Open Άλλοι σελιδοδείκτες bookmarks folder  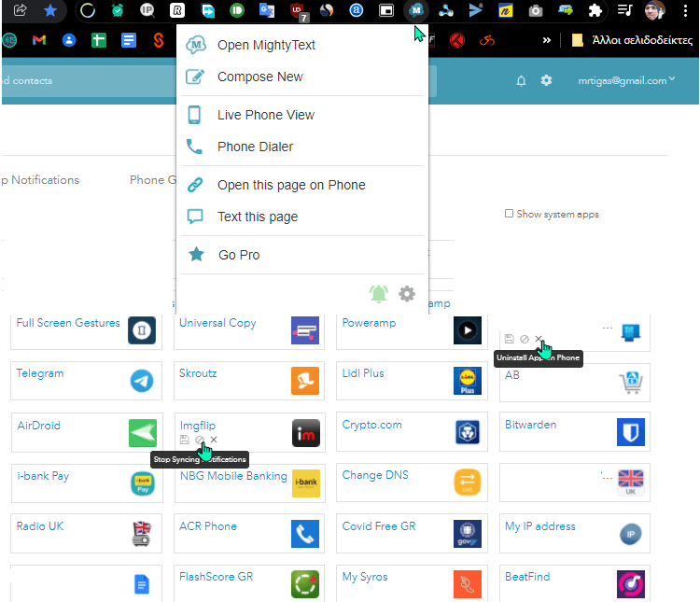pos(632,40)
